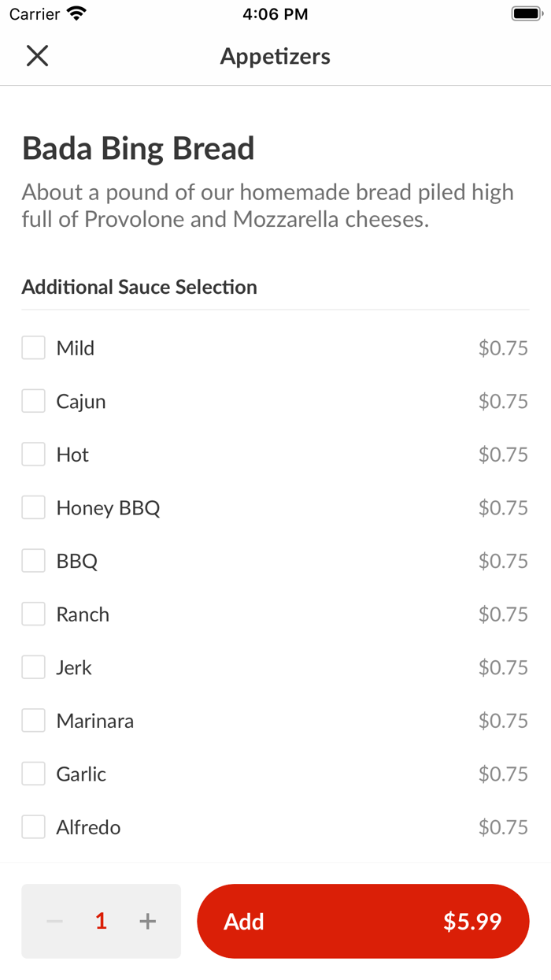Check the Alfredo sauce option
This screenshot has width=551, height=980.
coord(33,826)
